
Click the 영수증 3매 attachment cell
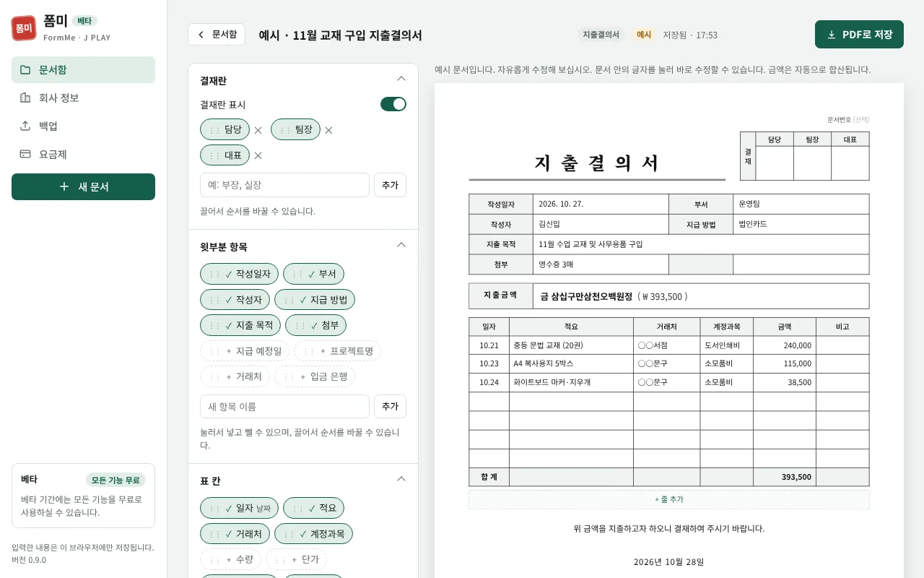click(601, 264)
